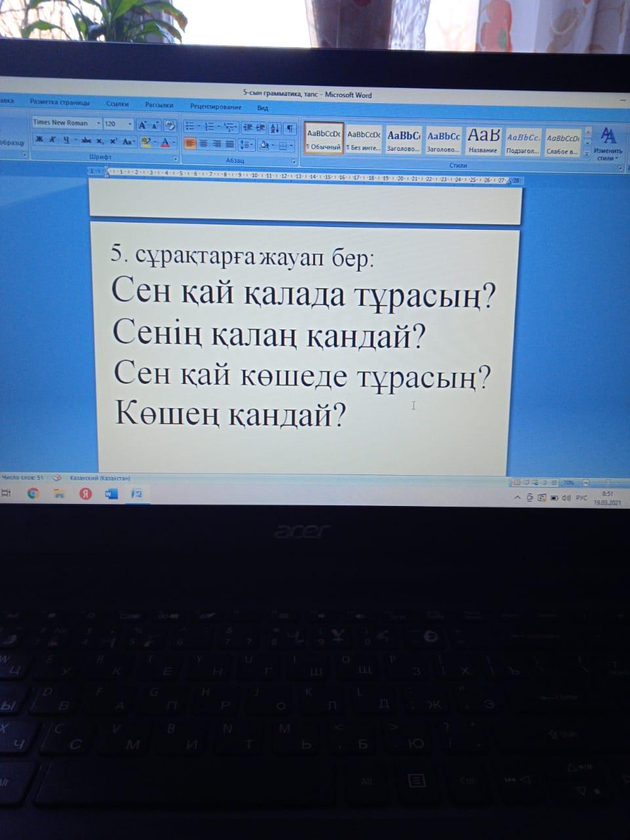Open line spacing options
The height and width of the screenshot is (840, 630).
246,144
